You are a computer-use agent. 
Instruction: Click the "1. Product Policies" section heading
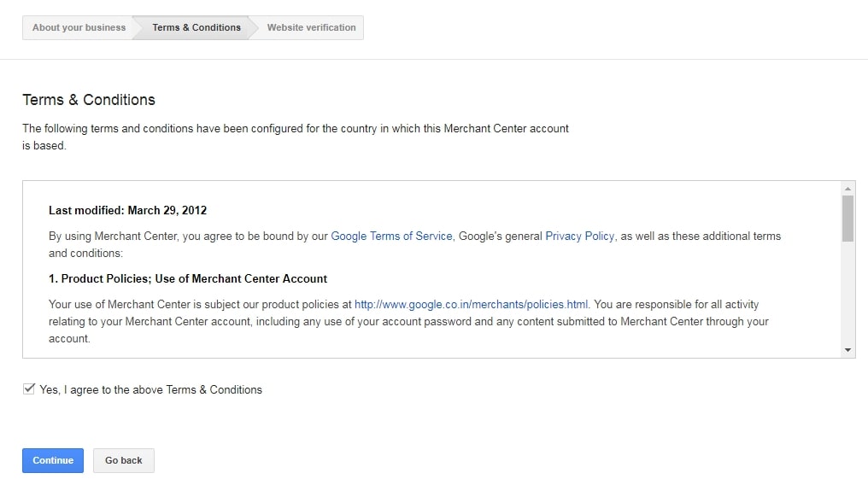188,278
